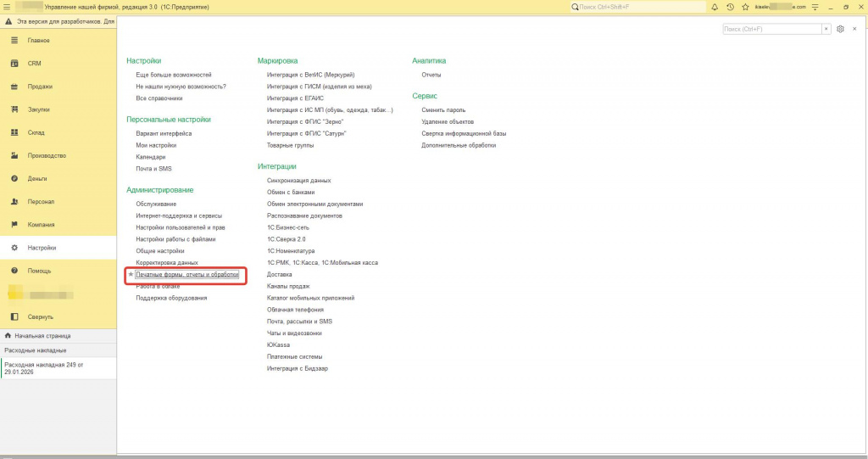
Task: Open Синхронизация данных link
Action: (x=299, y=180)
